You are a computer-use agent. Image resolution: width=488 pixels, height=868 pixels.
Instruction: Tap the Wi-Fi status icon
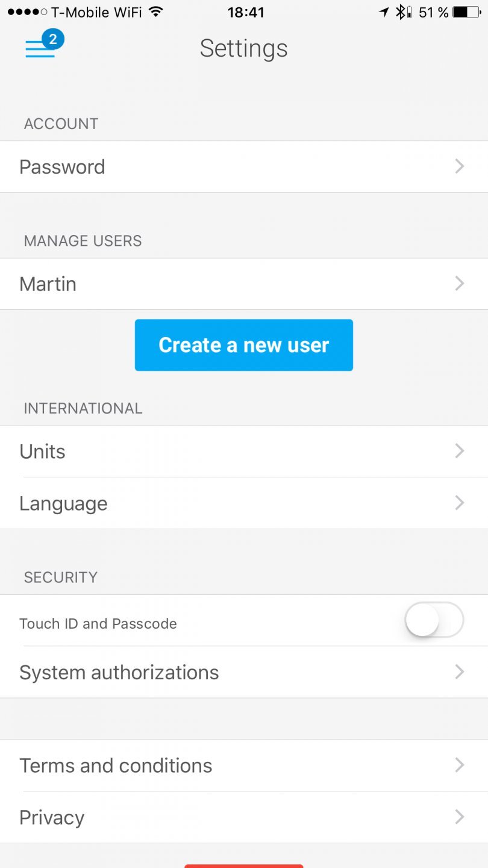tap(156, 11)
